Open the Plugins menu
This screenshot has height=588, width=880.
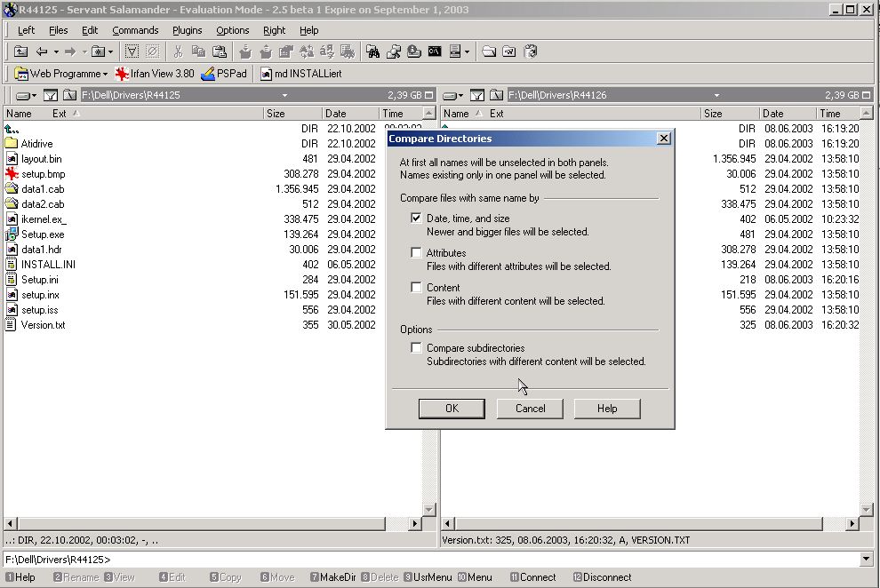coord(187,30)
